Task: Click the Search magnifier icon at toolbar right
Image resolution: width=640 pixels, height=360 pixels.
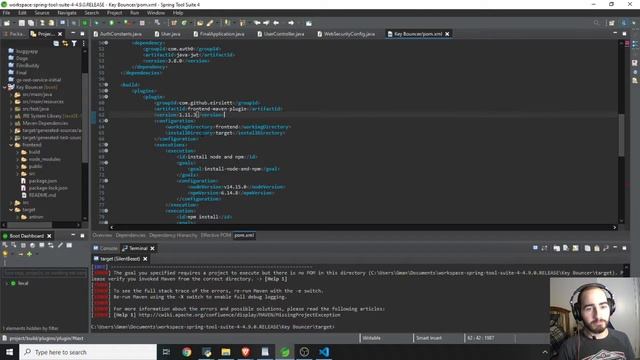Action: (596, 23)
